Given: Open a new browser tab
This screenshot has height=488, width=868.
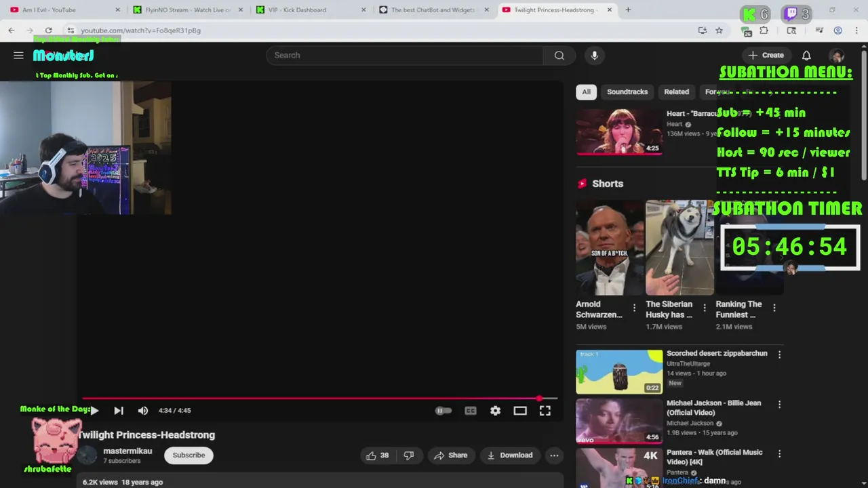Looking at the screenshot, I should click(628, 9).
